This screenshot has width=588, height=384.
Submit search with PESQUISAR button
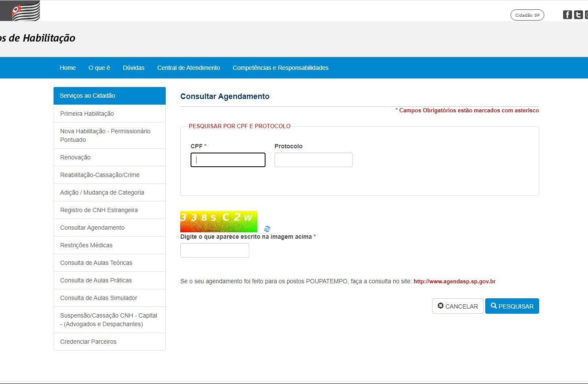click(x=512, y=306)
